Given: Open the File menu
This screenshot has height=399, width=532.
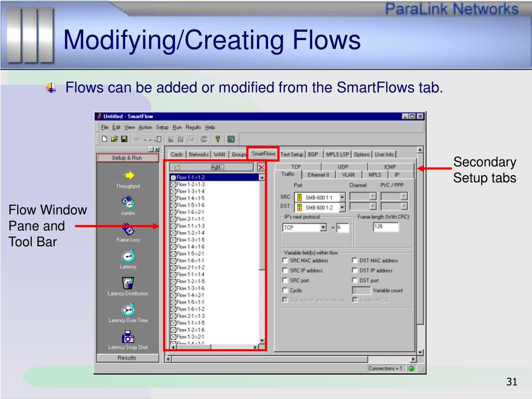Looking at the screenshot, I should coord(104,127).
